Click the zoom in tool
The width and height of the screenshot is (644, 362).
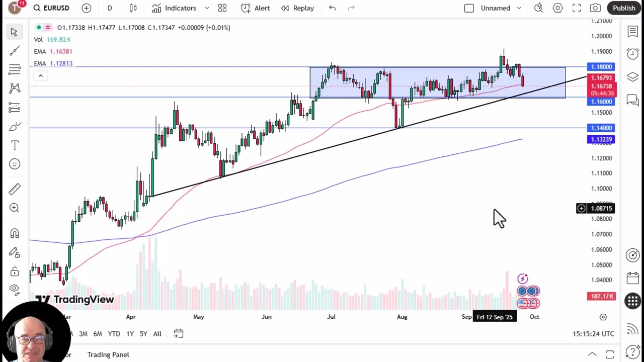[x=14, y=208]
